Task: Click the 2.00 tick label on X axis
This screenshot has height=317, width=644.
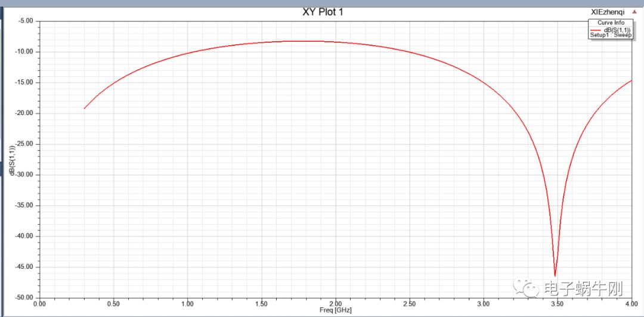Action: (x=335, y=304)
